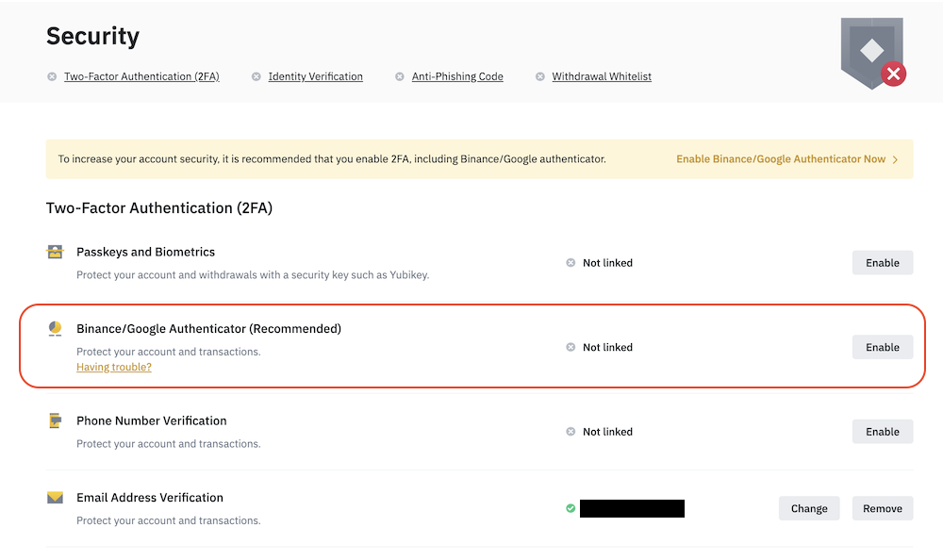Click the status icon beside Withdrawal Whitelist link
Screen dimensions: 943x560
[540, 76]
